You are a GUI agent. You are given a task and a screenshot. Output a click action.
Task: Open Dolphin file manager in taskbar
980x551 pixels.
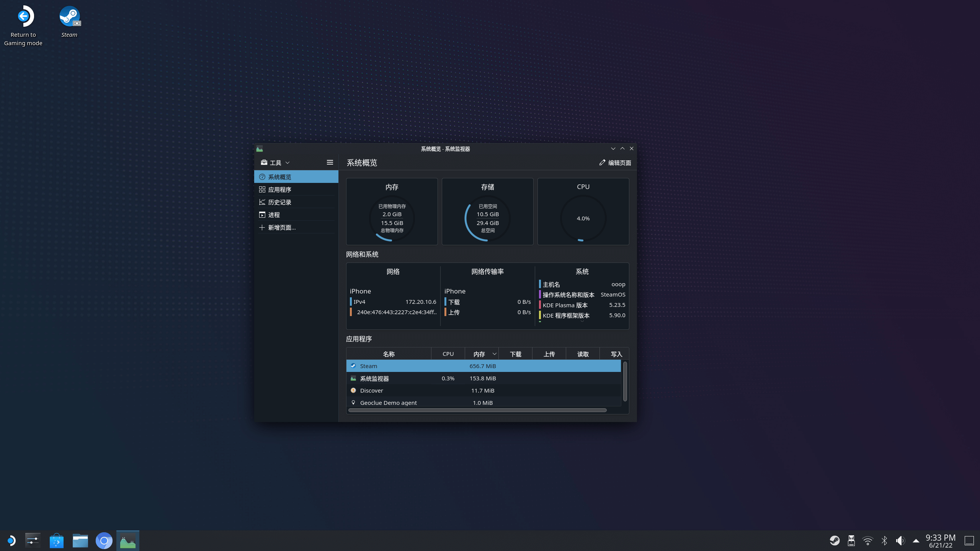(80, 541)
